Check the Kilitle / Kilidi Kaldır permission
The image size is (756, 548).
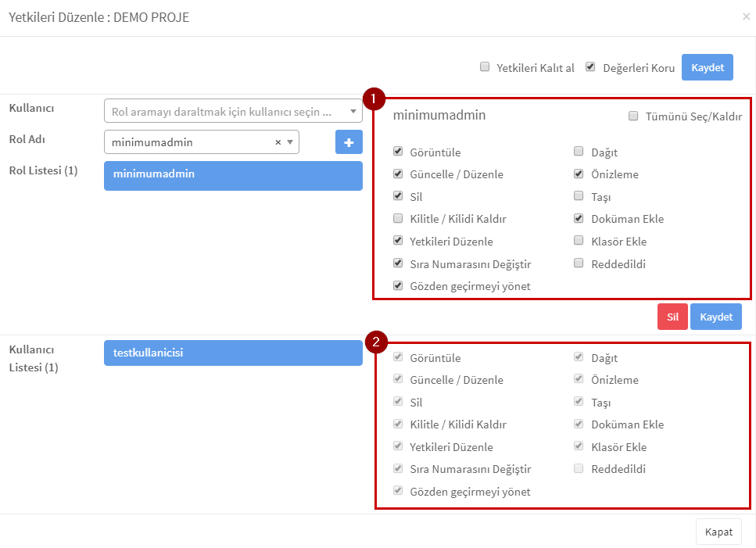point(398,218)
